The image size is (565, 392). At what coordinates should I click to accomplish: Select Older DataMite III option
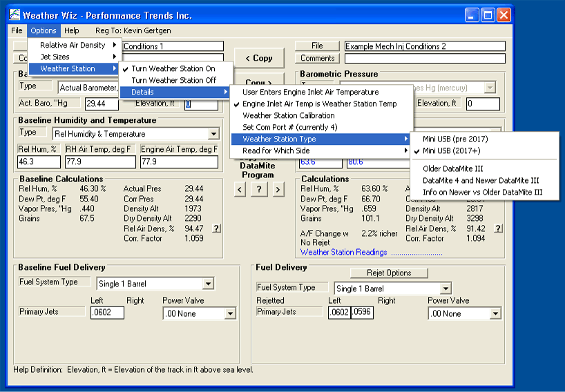pos(484,168)
